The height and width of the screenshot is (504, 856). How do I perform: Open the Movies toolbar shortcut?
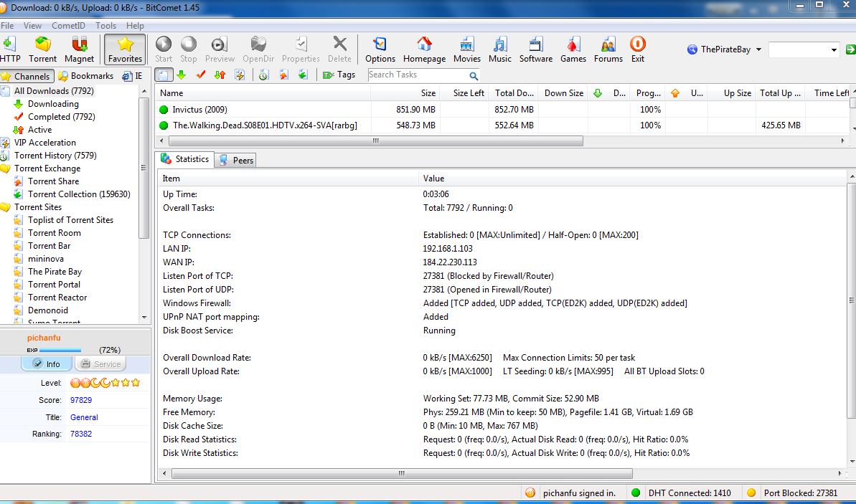pyautogui.click(x=467, y=49)
